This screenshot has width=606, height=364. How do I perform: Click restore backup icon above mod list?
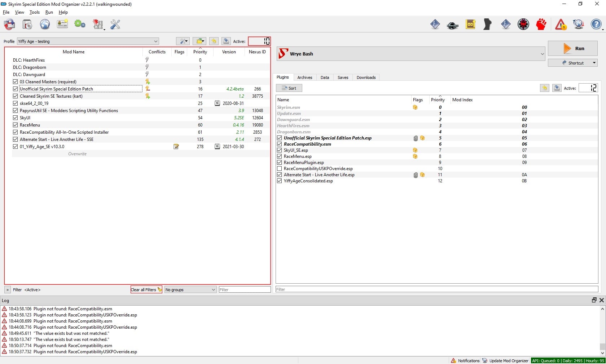(x=214, y=41)
